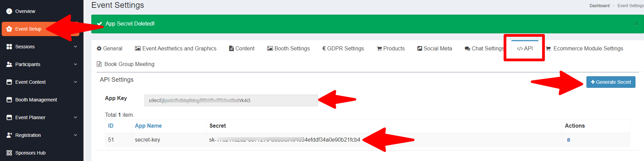Select Event Setup in sidebar
The image size is (644, 161).
coord(41,29)
